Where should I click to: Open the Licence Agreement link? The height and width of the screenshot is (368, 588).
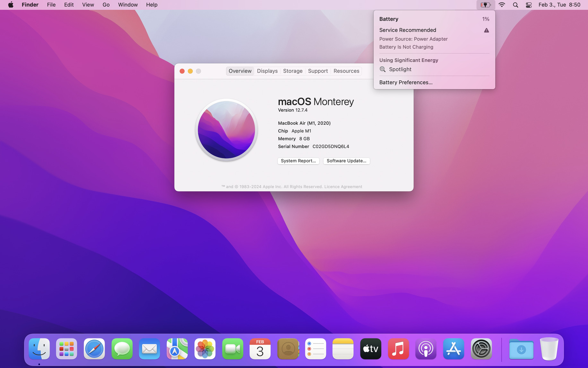[x=343, y=187]
